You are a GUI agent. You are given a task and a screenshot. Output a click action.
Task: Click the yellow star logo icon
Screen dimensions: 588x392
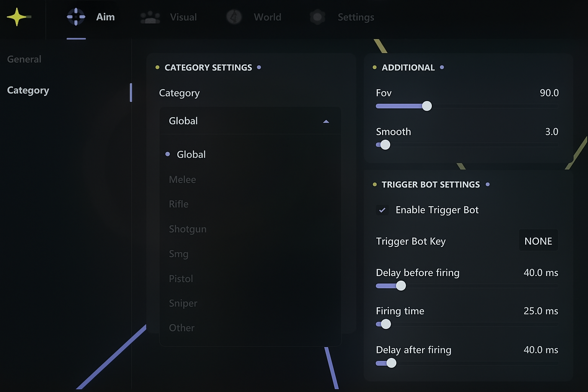[17, 17]
